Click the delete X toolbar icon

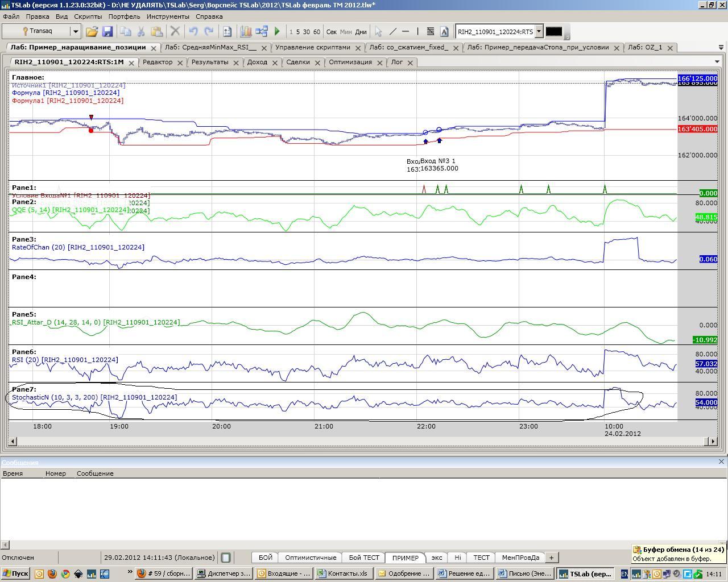pyautogui.click(x=175, y=31)
